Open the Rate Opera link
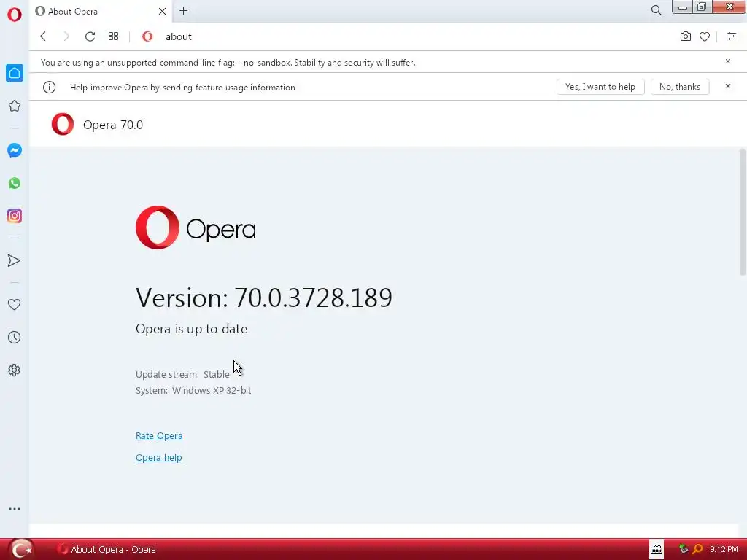This screenshot has height=560, width=747. click(x=159, y=436)
